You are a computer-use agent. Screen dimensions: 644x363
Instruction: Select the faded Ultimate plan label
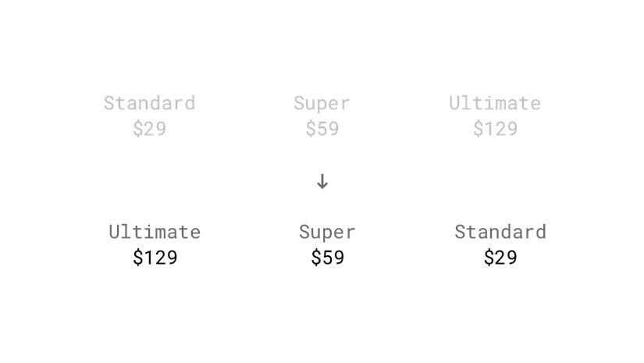pyautogui.click(x=494, y=103)
